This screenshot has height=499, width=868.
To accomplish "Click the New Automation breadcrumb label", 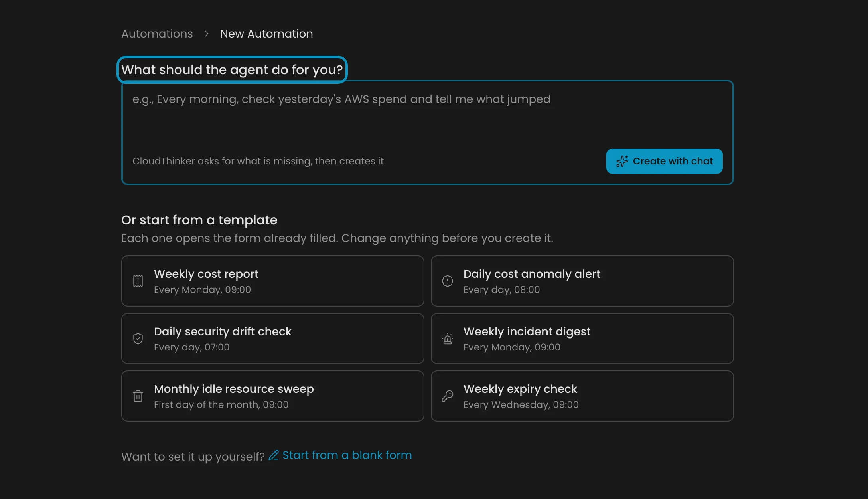I will pos(266,34).
